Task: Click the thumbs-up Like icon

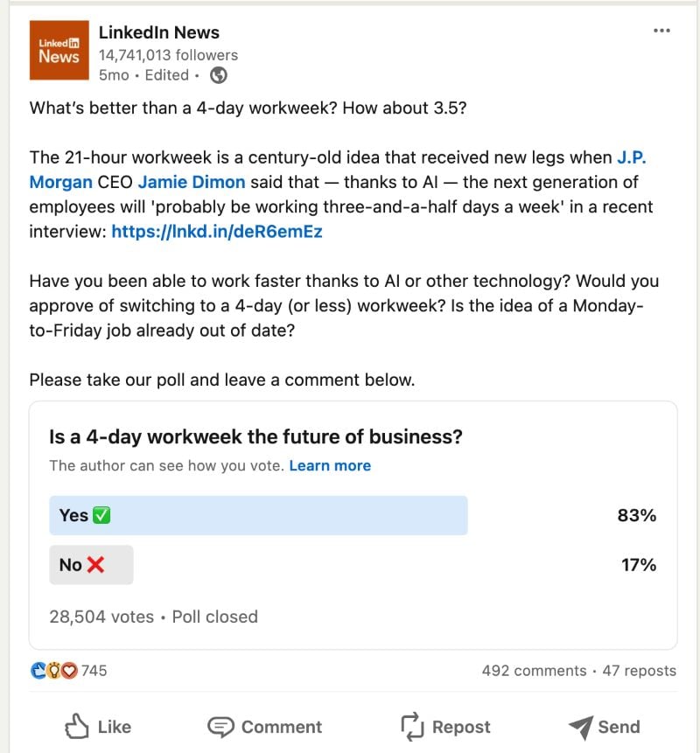Action: (x=78, y=727)
